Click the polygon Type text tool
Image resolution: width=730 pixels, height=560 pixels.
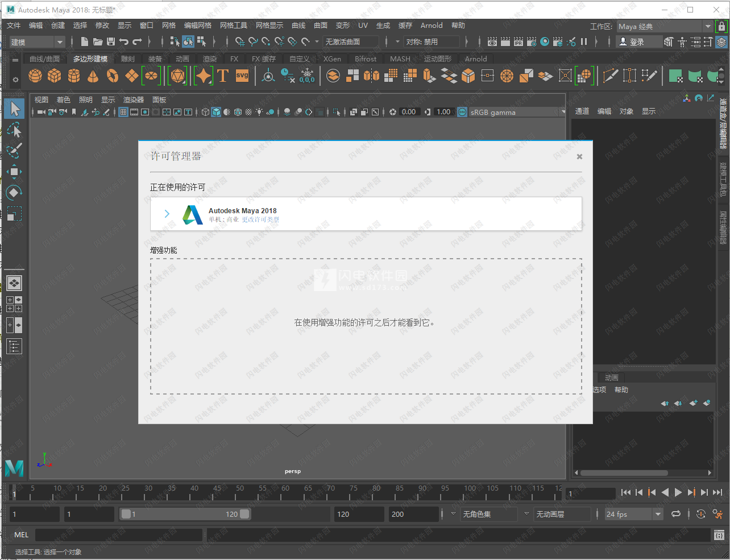coord(223,76)
